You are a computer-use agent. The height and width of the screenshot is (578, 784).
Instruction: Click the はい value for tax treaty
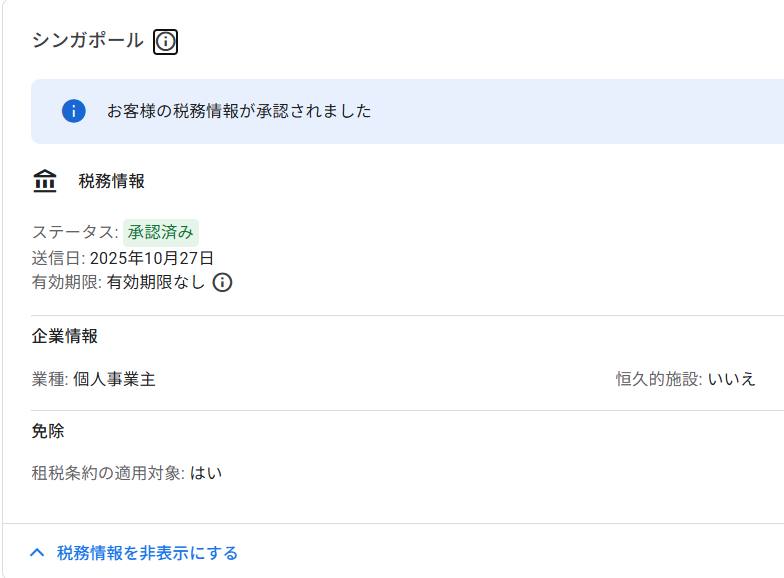pos(206,473)
